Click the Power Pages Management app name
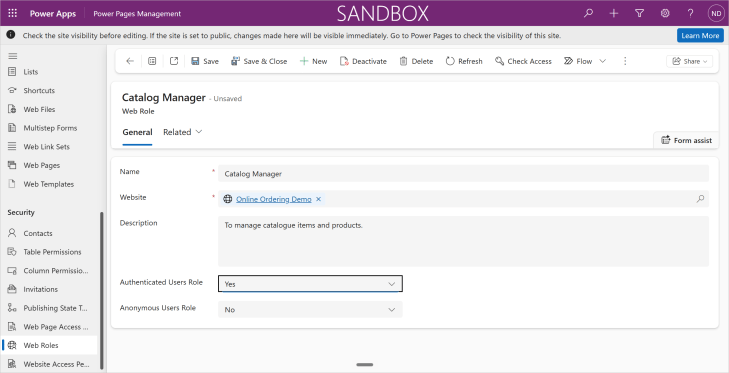Screen dimensions: 729x373 (x=137, y=13)
